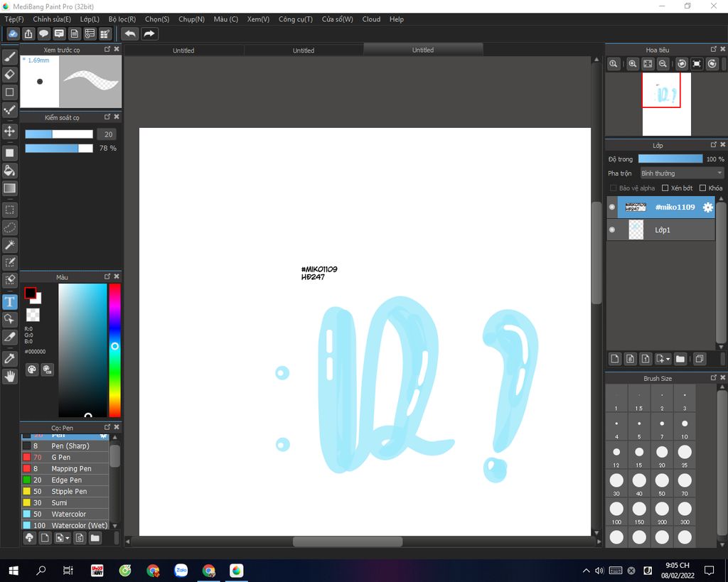Open the Cloud menu
The height and width of the screenshot is (582, 728).
coord(371,19)
